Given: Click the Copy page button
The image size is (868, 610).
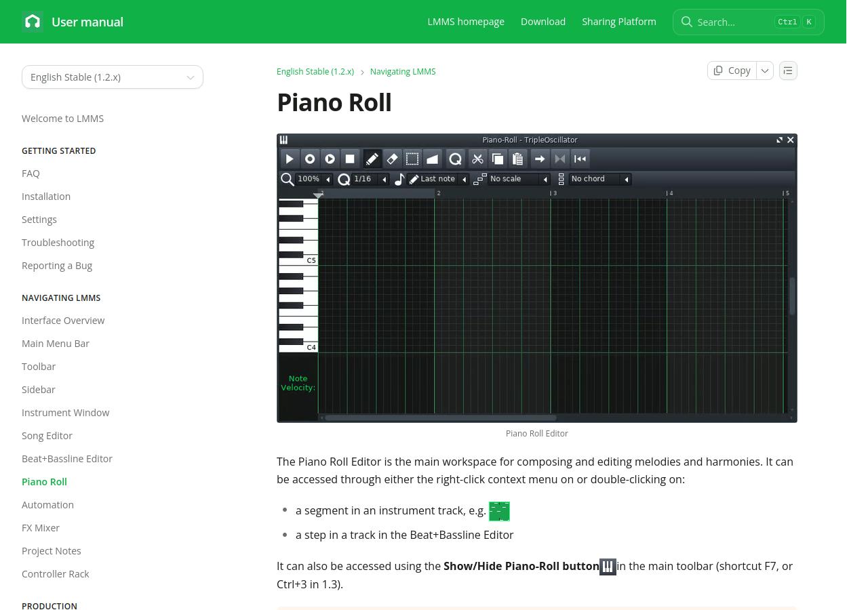Looking at the screenshot, I should tap(732, 70).
